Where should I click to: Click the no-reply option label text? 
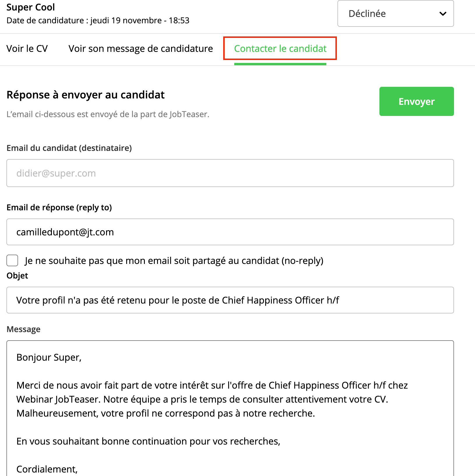tap(174, 260)
